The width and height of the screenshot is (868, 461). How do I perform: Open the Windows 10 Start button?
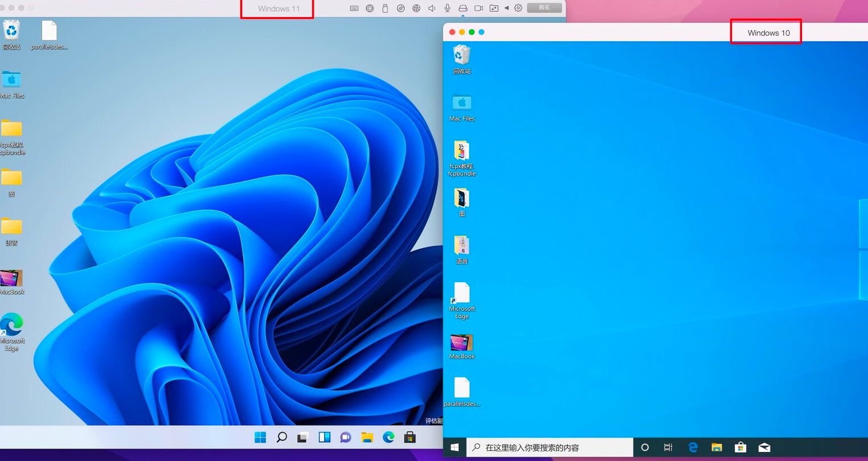[x=455, y=447]
